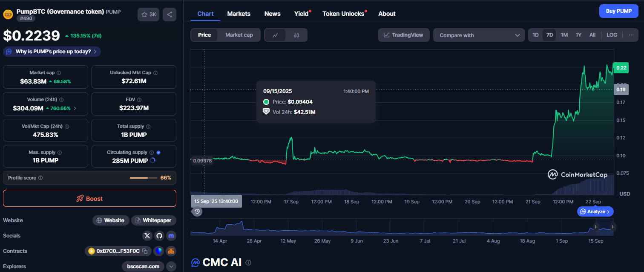Screen dimensions: 644x272
Task: Add the token to MetaMask via the fox icon
Action: [x=171, y=251]
